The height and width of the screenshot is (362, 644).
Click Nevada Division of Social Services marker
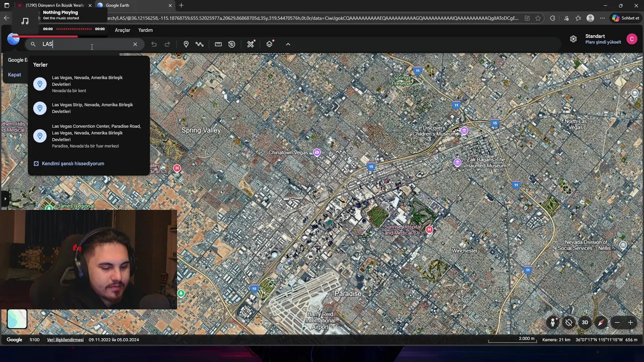(623, 245)
